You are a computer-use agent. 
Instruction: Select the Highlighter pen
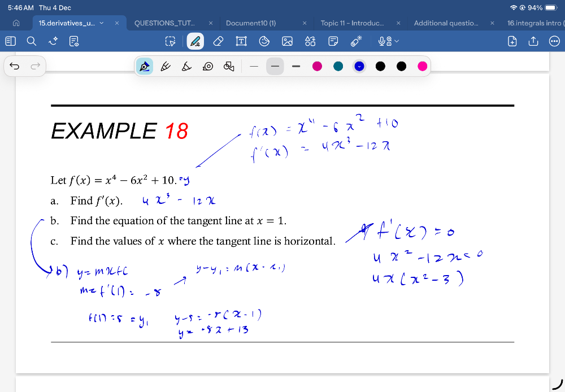186,66
